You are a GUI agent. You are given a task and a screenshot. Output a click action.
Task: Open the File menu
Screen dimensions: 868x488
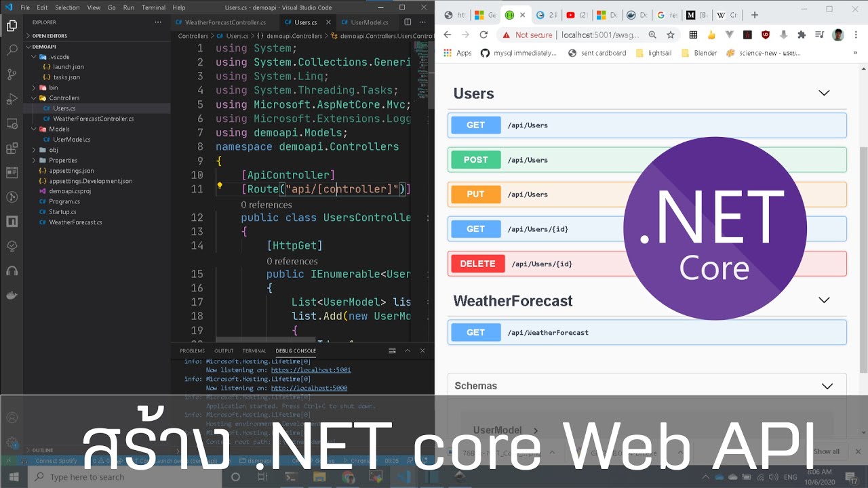point(25,7)
